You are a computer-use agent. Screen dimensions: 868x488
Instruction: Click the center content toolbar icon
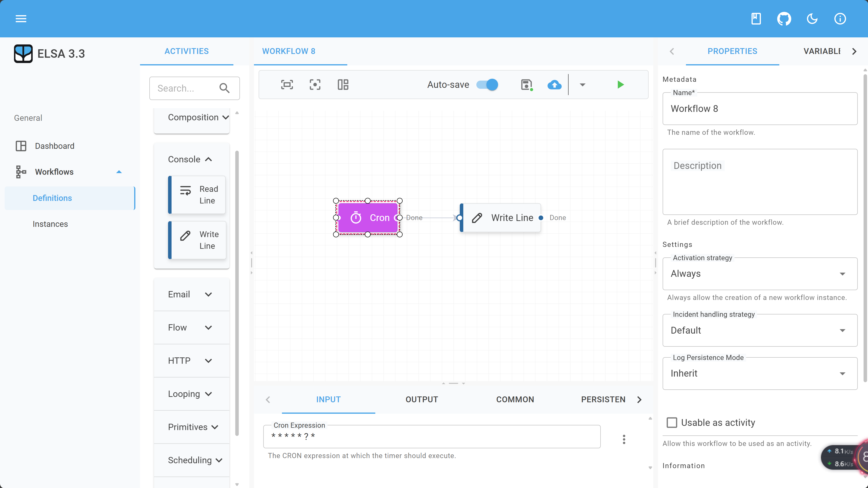point(315,85)
